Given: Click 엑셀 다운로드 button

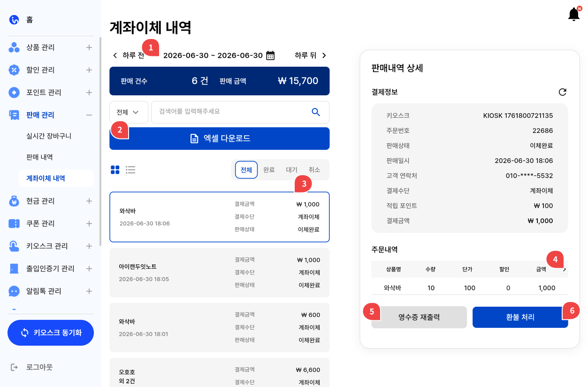Looking at the screenshot, I should pyautogui.click(x=220, y=139).
